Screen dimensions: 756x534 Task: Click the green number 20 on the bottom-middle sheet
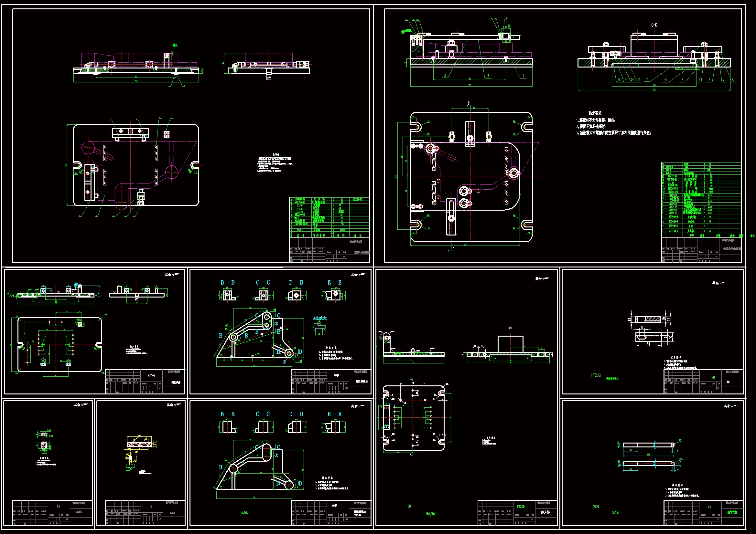[x=409, y=506]
